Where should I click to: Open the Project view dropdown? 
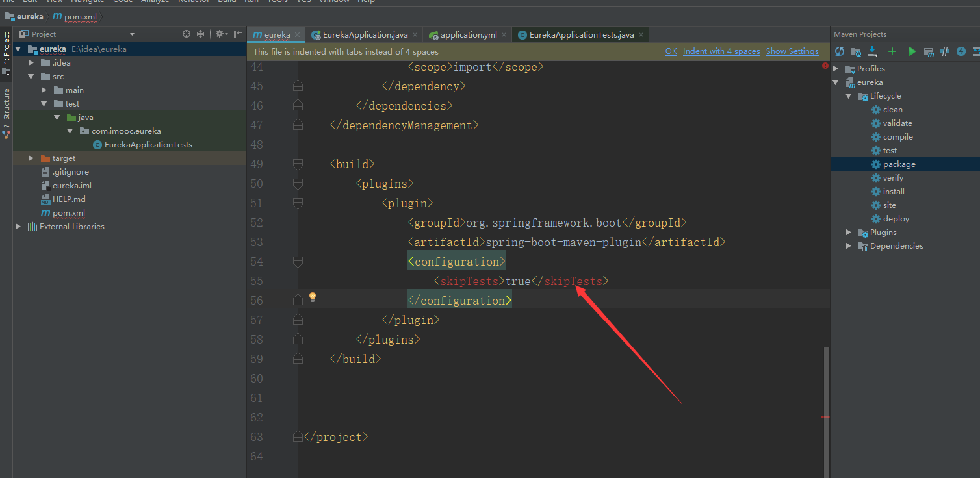point(132,34)
